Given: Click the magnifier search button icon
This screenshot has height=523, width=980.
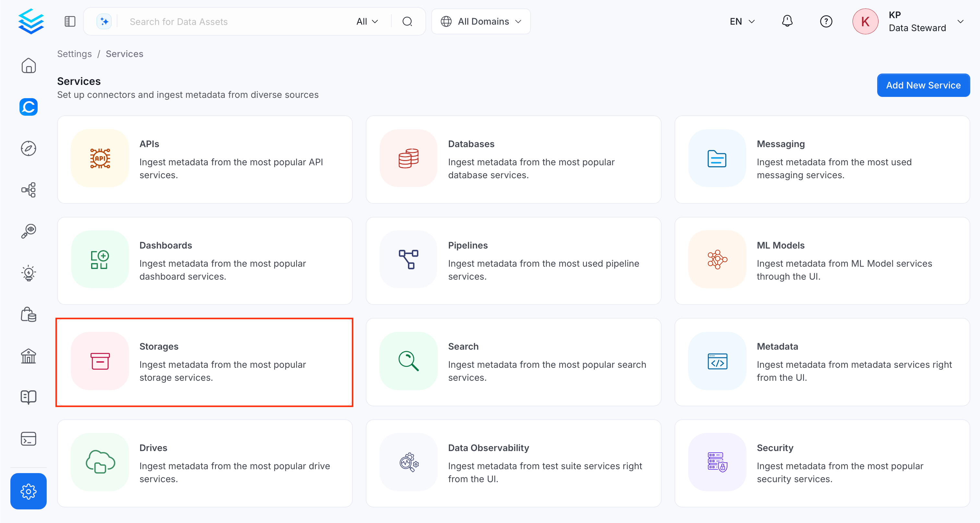Looking at the screenshot, I should (407, 22).
